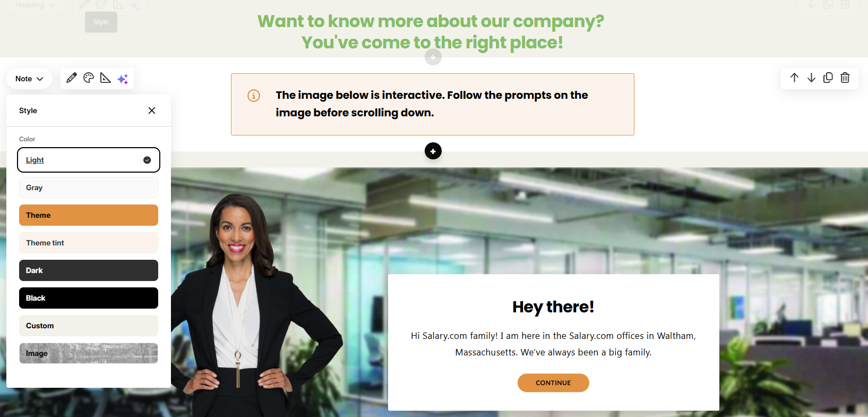868x417 pixels.
Task: Click the interactive image note text
Action: click(432, 104)
